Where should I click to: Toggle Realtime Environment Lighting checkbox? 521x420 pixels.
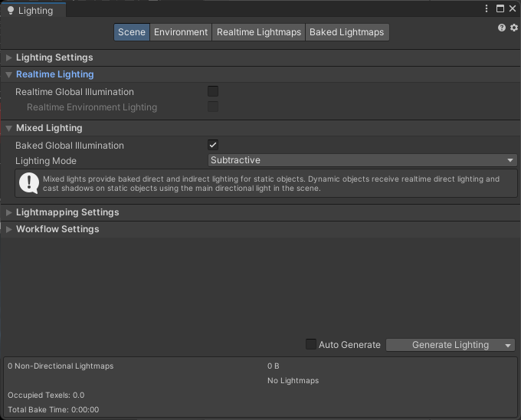click(x=213, y=107)
